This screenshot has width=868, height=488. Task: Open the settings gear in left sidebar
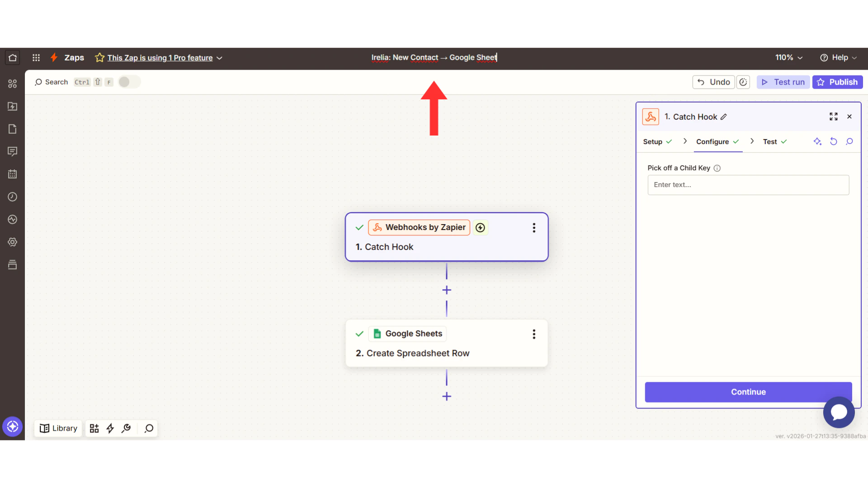click(x=12, y=242)
